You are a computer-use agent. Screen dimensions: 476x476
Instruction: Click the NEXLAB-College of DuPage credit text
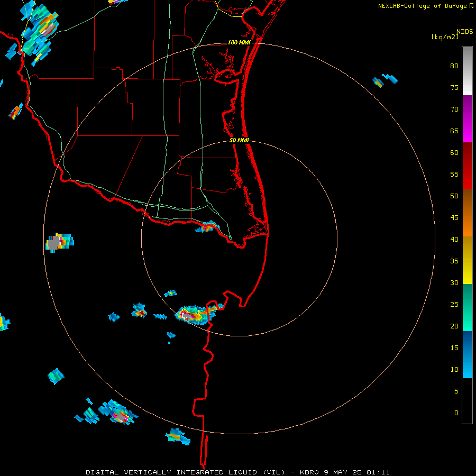click(x=425, y=6)
